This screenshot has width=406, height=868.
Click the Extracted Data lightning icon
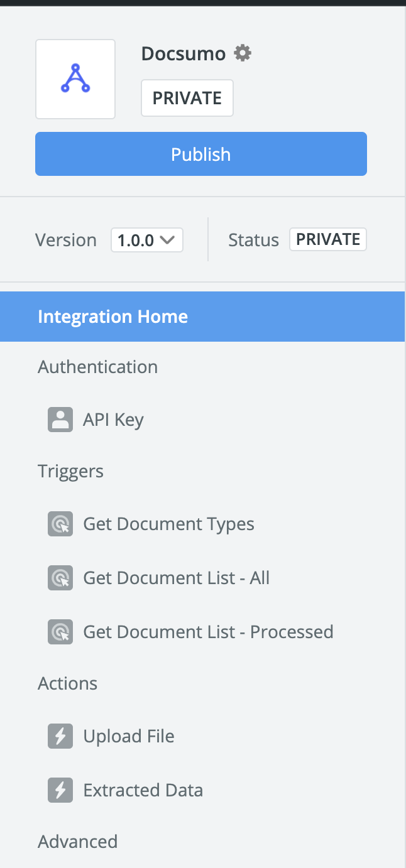pyautogui.click(x=60, y=790)
